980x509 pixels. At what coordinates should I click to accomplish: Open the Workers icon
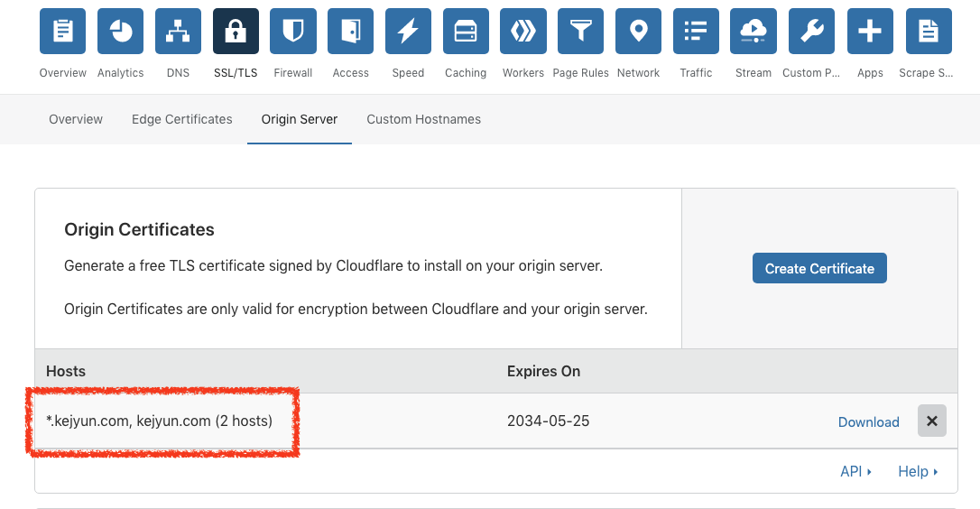point(523,32)
